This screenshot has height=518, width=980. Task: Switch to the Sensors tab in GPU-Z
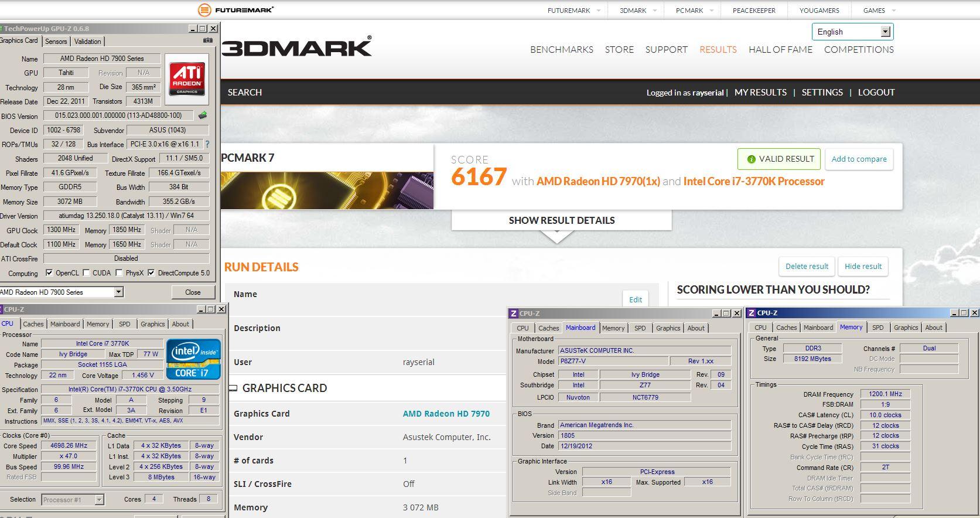point(56,42)
